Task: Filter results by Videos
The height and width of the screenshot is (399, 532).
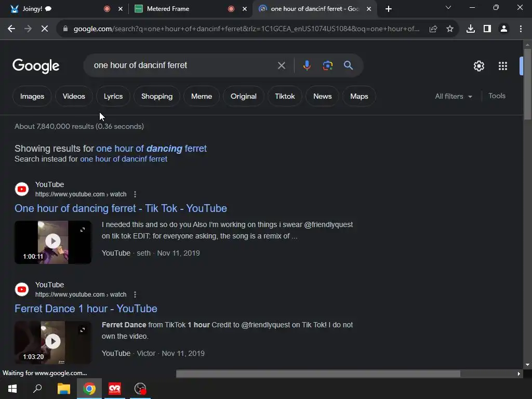Action: 74,96
